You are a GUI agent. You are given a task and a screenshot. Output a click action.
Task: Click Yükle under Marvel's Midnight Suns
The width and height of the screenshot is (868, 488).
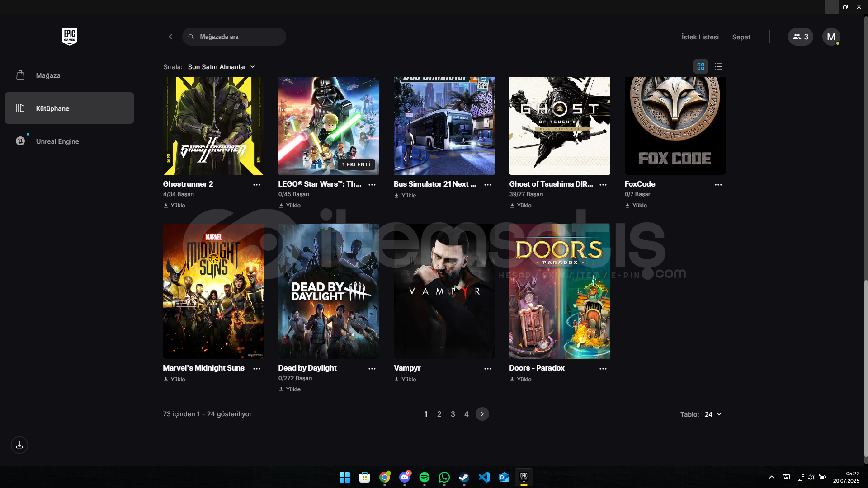(x=175, y=379)
